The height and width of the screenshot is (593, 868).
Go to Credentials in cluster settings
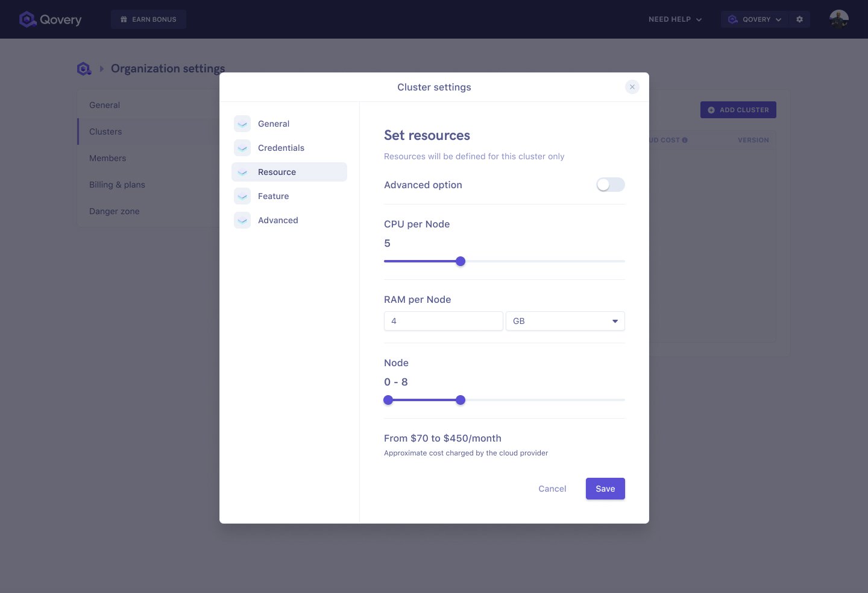coord(289,148)
